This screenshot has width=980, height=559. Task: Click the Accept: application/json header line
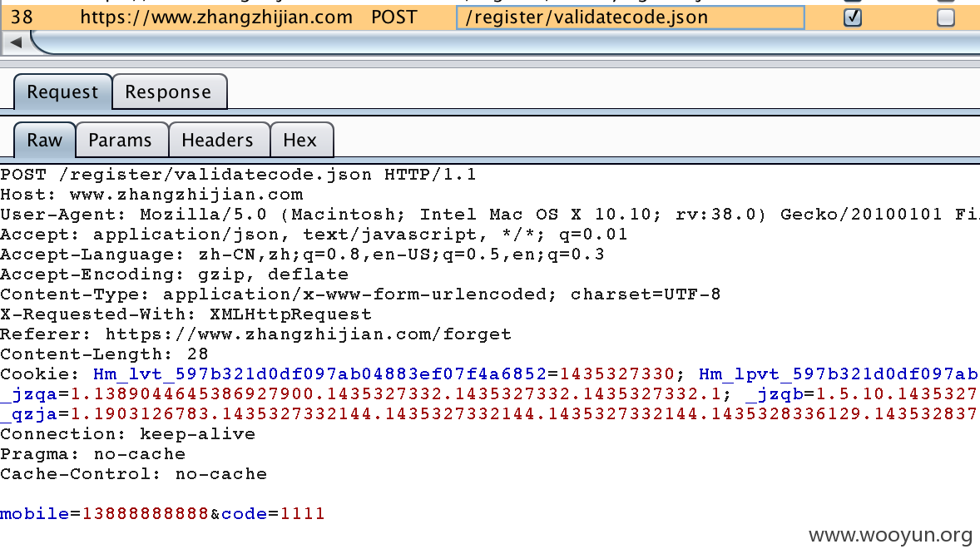pyautogui.click(x=314, y=235)
